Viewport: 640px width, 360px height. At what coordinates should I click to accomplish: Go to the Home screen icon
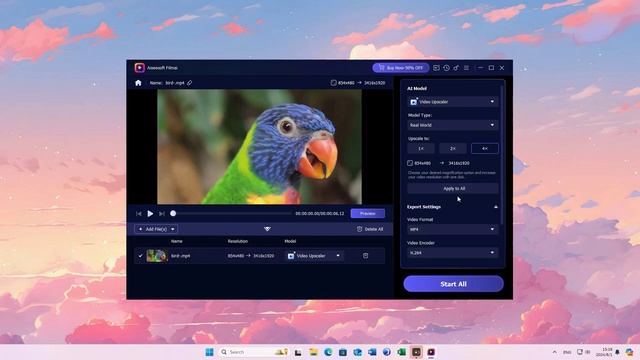coord(138,83)
